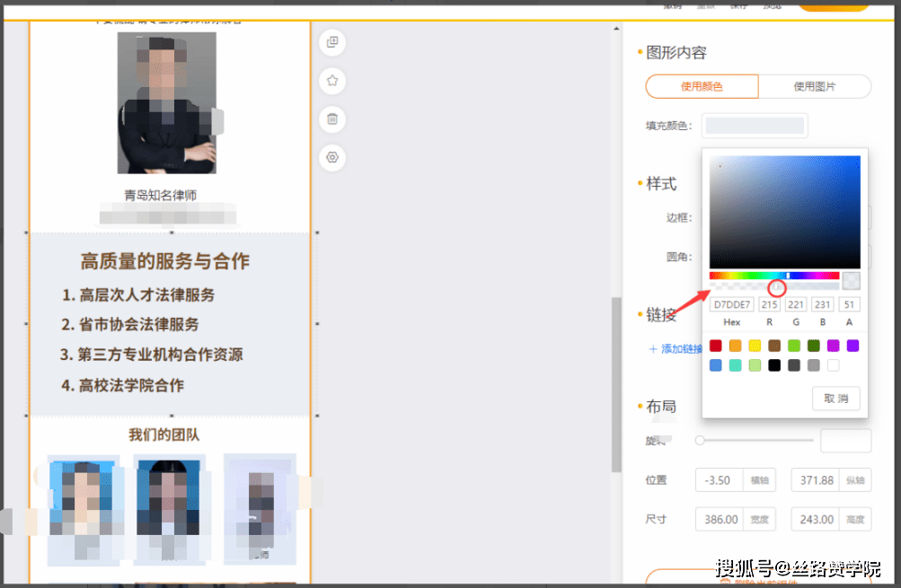The width and height of the screenshot is (901, 588).
Task: Click the trash delete icon beside the canvas
Action: pyautogui.click(x=332, y=119)
